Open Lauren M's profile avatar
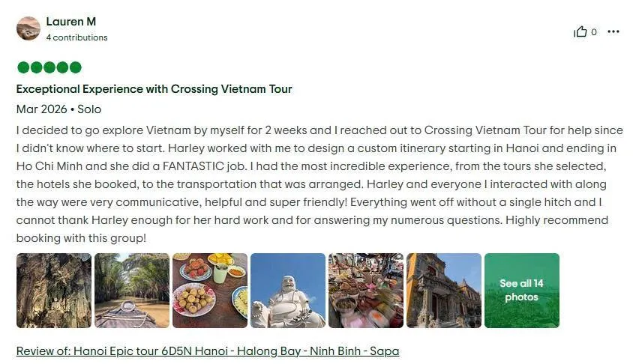This screenshot has width=636, height=364. 28,28
